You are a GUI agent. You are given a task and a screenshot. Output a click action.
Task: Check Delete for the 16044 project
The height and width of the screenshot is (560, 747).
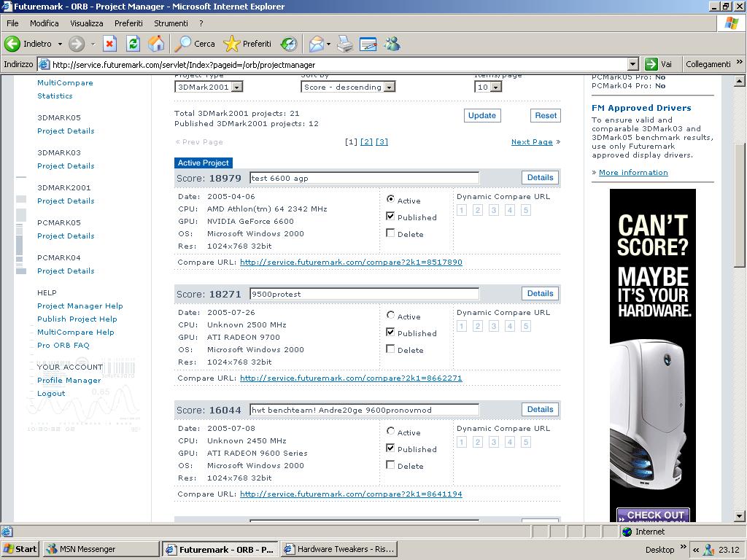pyautogui.click(x=390, y=464)
